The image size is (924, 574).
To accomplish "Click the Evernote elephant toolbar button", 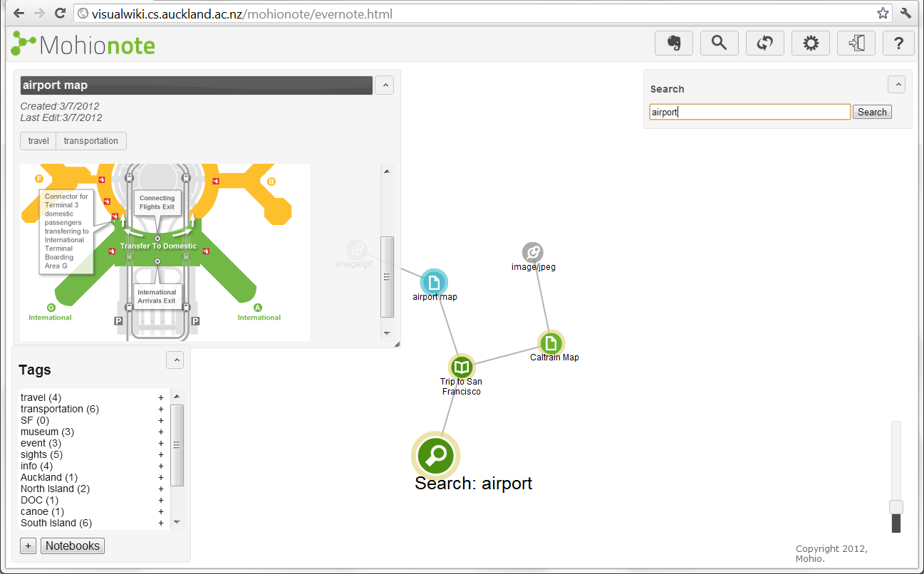I will pos(673,43).
